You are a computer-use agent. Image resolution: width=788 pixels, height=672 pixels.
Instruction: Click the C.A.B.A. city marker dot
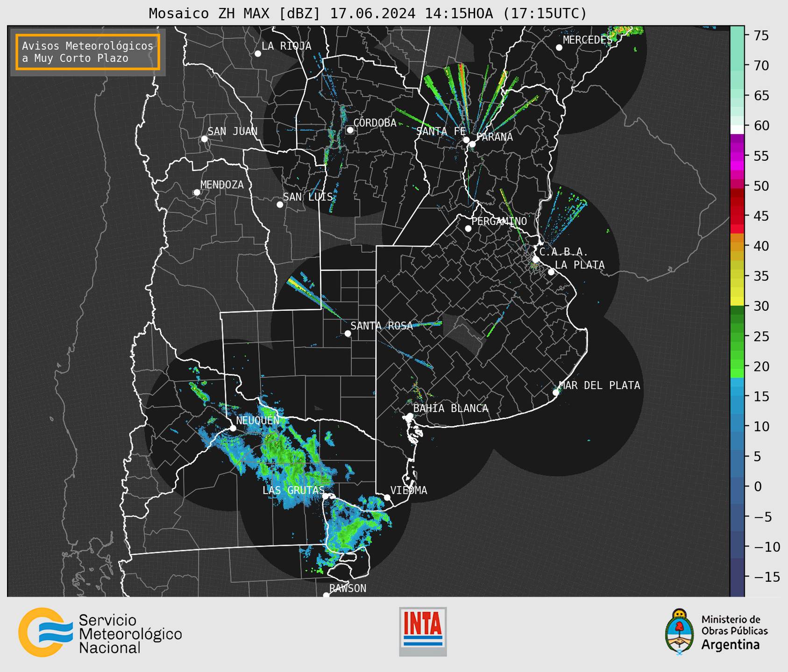click(x=536, y=259)
